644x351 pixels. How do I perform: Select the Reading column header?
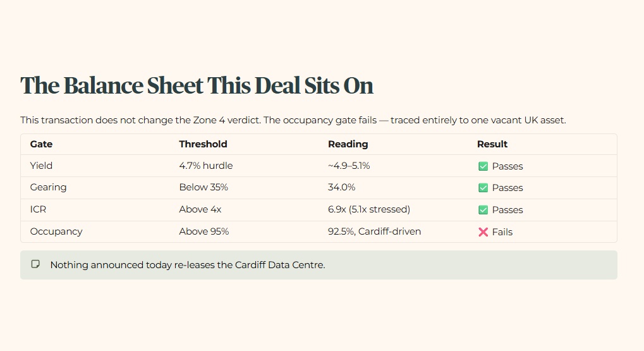click(x=348, y=144)
